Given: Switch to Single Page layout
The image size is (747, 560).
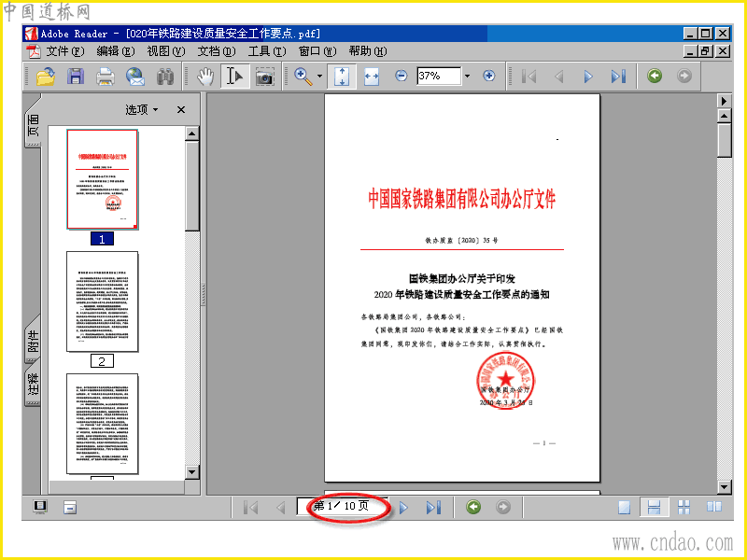Looking at the screenshot, I should [624, 508].
